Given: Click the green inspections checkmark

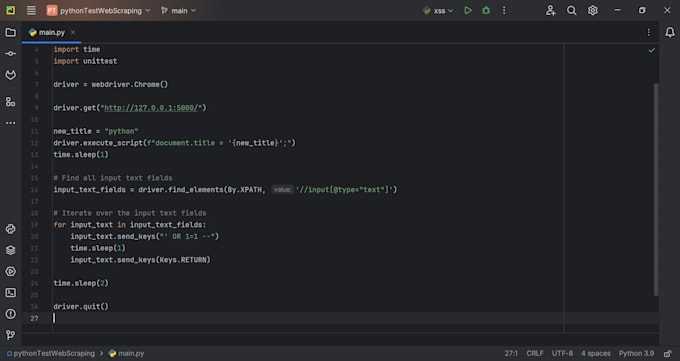Looking at the screenshot, I should pyautogui.click(x=651, y=50).
